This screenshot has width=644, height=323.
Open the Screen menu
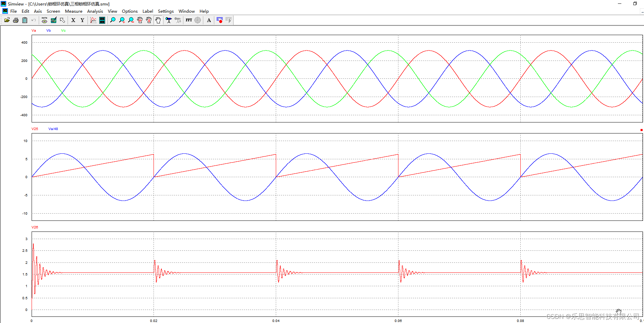pyautogui.click(x=53, y=11)
